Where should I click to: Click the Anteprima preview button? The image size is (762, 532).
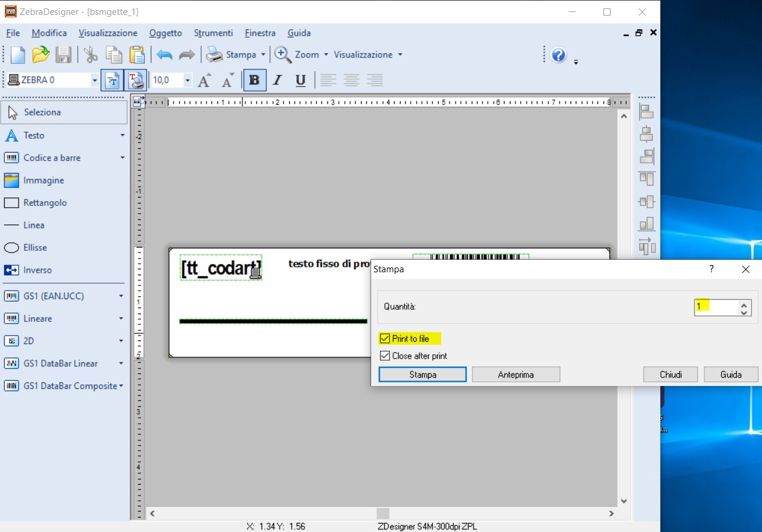coord(516,375)
